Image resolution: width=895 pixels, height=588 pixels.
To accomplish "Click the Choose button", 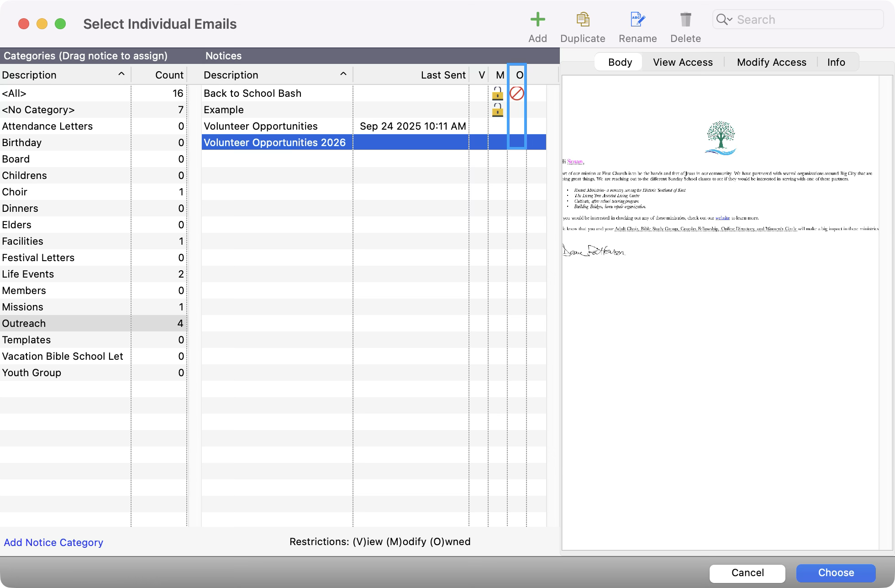I will [836, 573].
